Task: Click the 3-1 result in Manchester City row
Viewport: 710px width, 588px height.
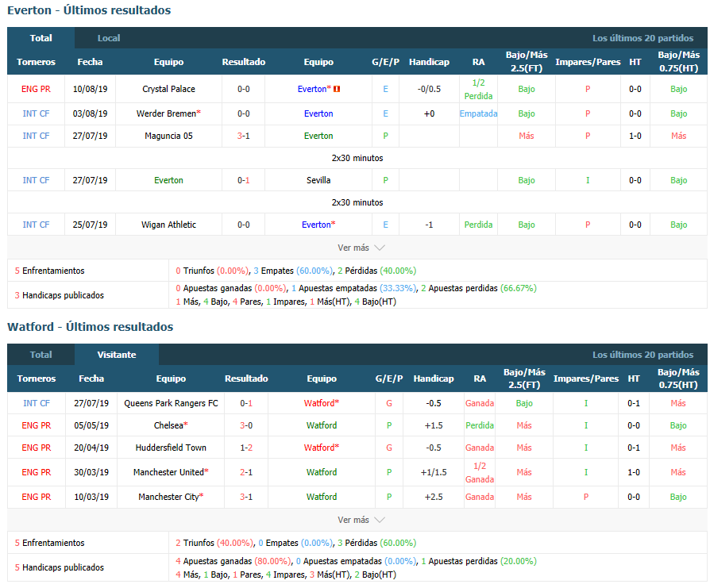Action: 246,497
